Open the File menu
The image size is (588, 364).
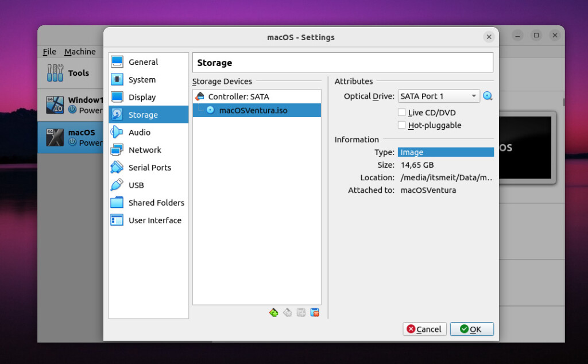pyautogui.click(x=49, y=52)
